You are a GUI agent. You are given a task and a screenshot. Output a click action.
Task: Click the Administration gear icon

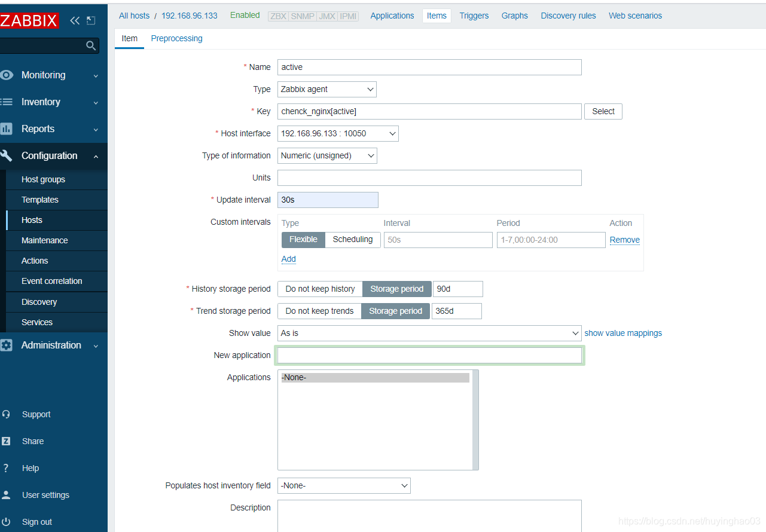pos(7,345)
